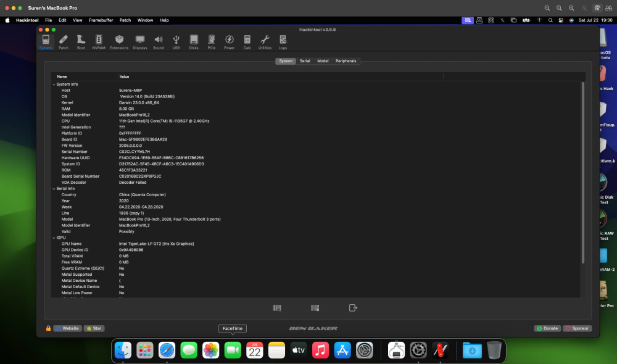The width and height of the screenshot is (617, 364).
Task: Open Calendar from the Dock
Action: [x=255, y=350]
